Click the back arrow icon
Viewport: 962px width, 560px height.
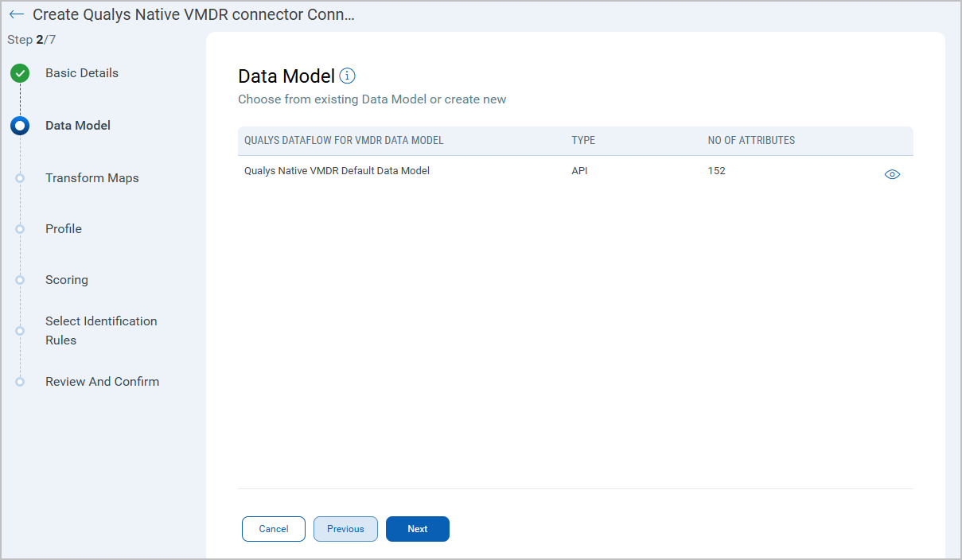pos(16,14)
